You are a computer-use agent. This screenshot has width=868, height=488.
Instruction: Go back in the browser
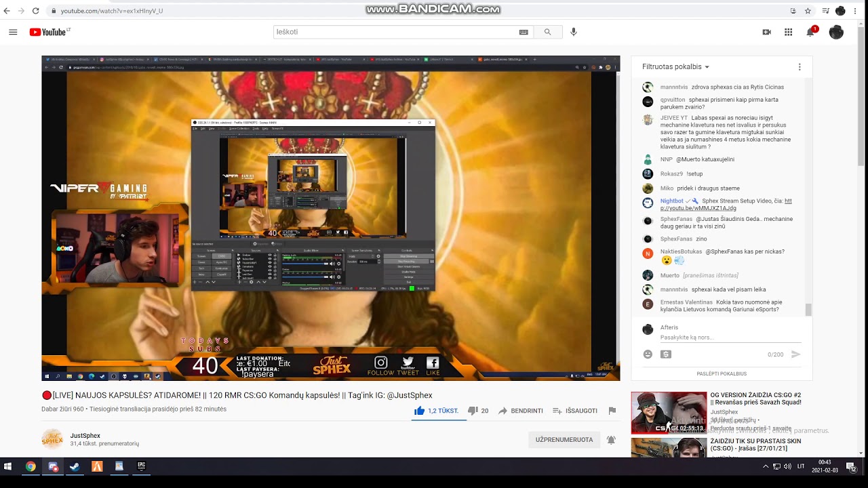coord(7,11)
